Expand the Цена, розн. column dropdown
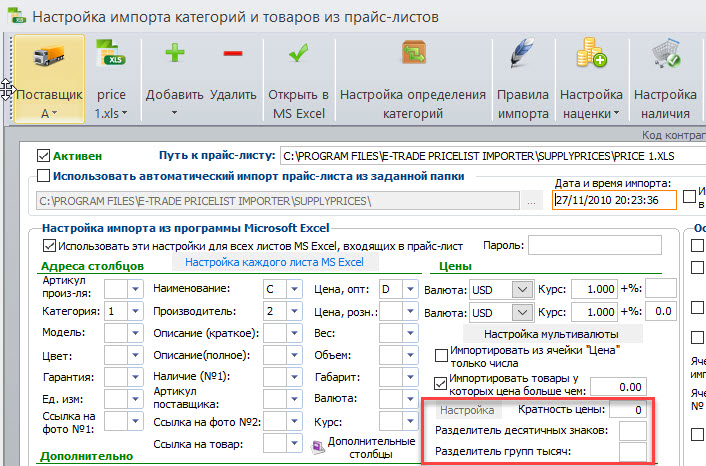Image resolution: width=706 pixels, height=466 pixels. [x=410, y=311]
